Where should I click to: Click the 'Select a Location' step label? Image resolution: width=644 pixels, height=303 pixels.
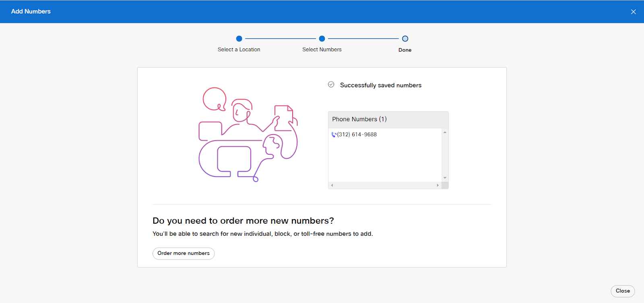coord(239,50)
